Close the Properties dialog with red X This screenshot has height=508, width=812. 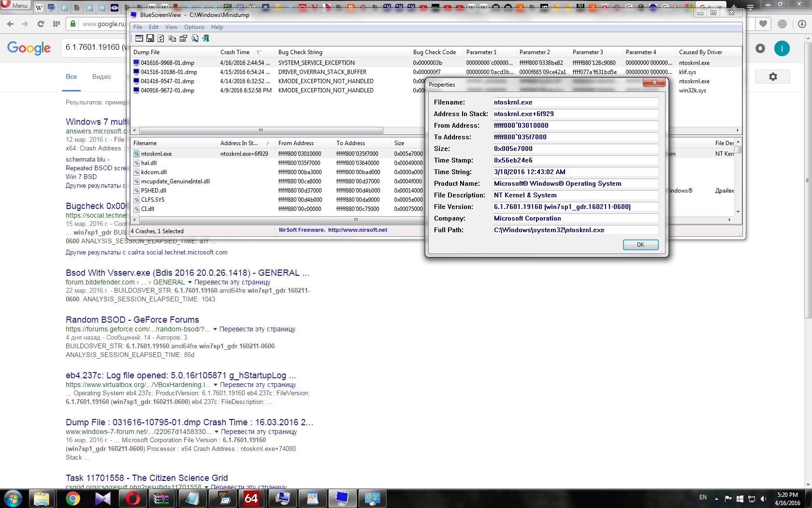coord(654,83)
